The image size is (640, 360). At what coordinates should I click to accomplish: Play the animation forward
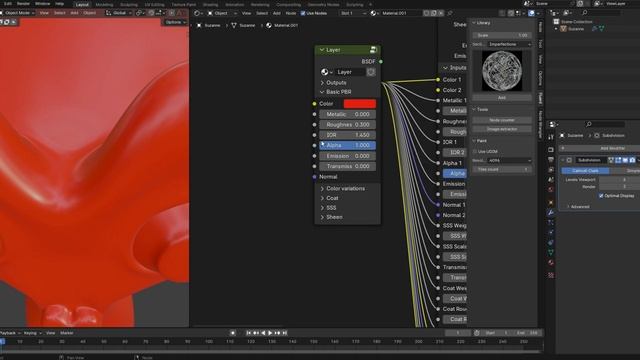point(270,333)
